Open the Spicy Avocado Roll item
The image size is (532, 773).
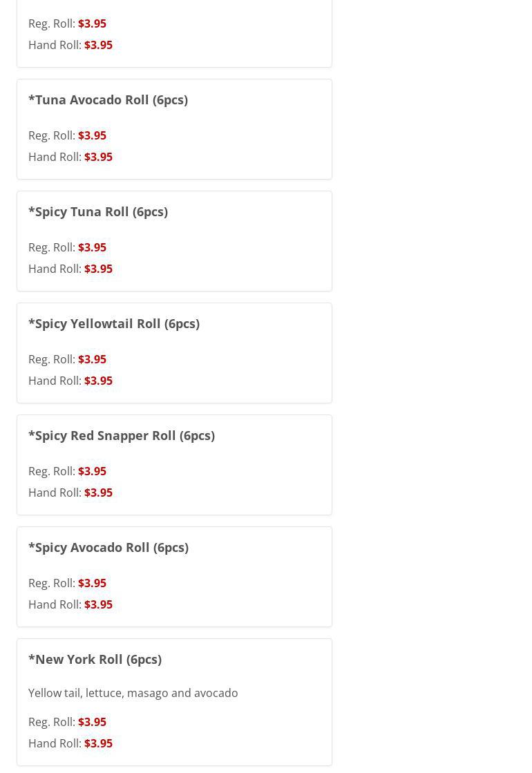[x=108, y=547]
